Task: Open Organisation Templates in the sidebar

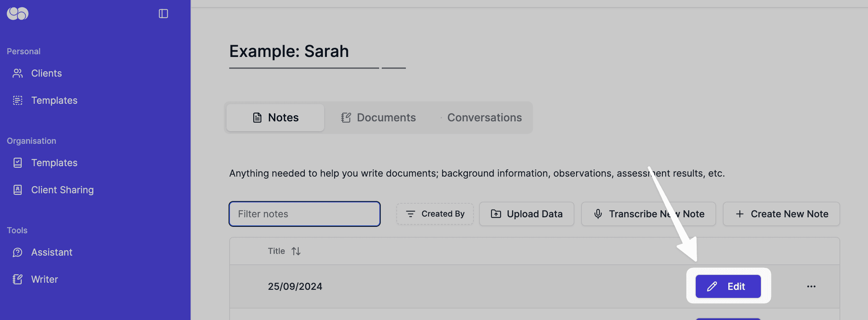Action: click(54, 163)
